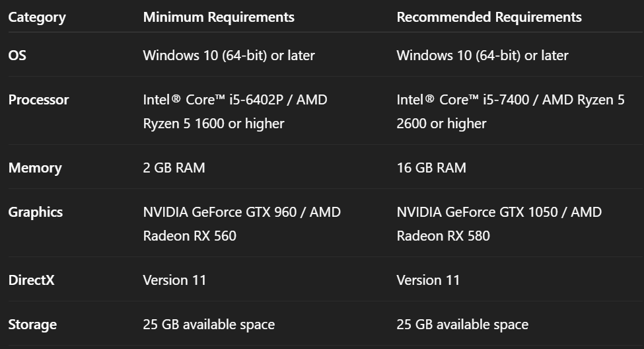The height and width of the screenshot is (349, 644).
Task: Select the Storage row label
Action: coord(32,325)
